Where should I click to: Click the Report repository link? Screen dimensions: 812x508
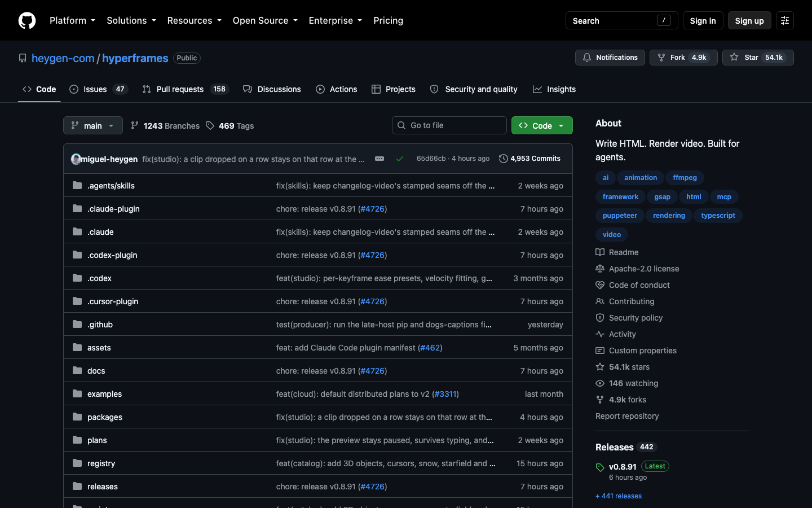(627, 416)
